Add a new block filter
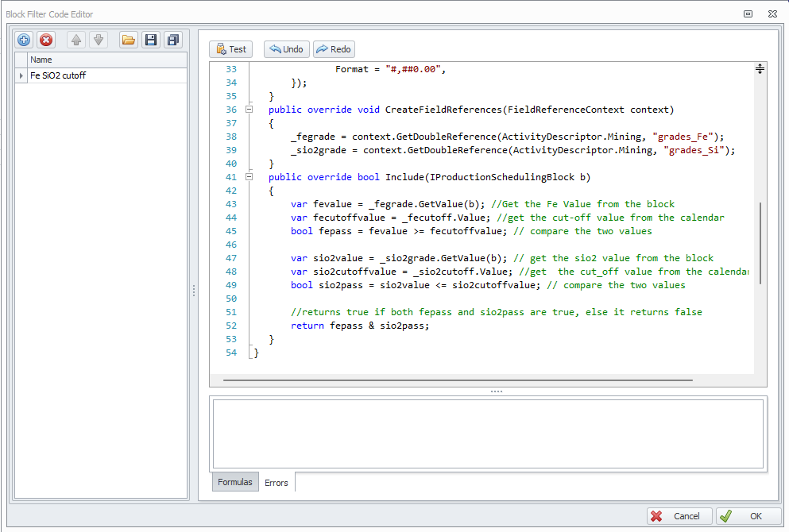Image resolution: width=789 pixels, height=532 pixels. [x=24, y=40]
